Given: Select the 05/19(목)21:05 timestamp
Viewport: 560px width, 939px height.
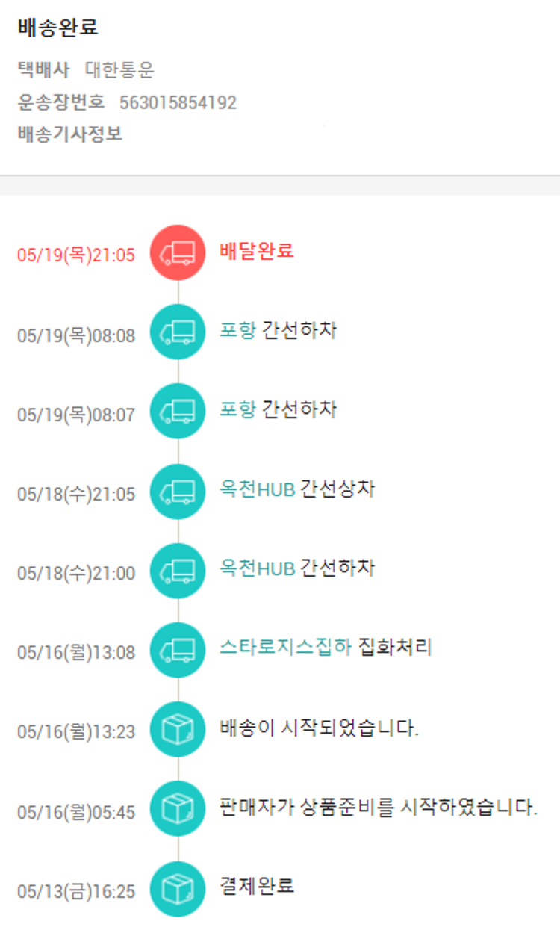Looking at the screenshot, I should (76, 255).
